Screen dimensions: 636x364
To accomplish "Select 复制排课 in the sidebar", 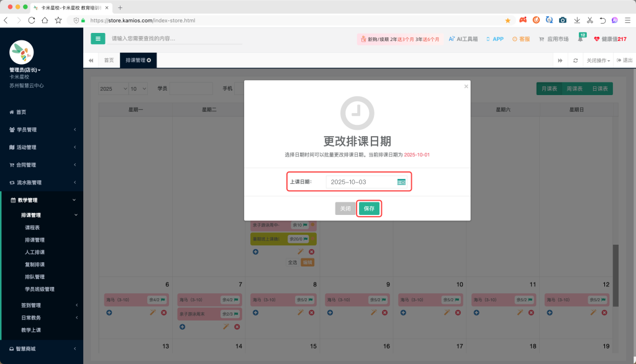I will point(35,265).
